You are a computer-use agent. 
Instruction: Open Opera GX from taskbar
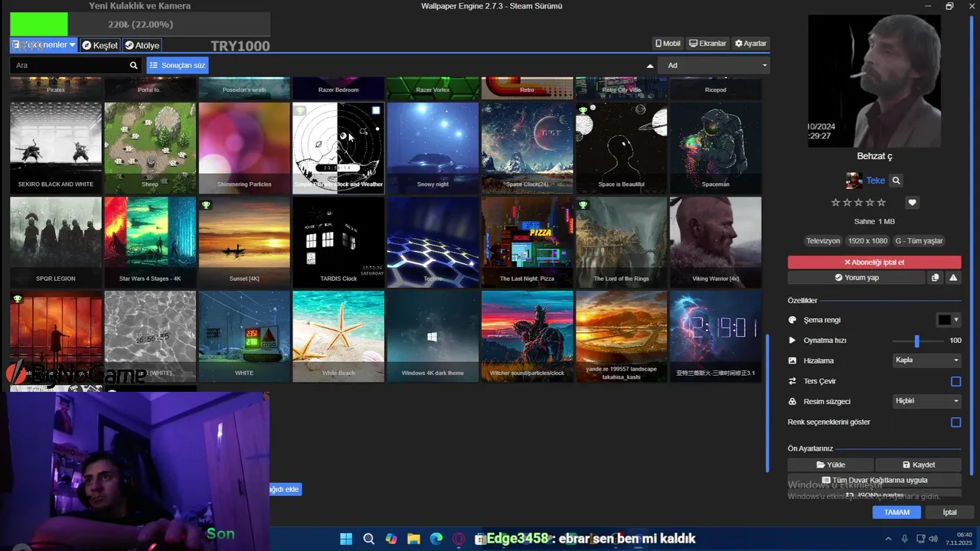pos(459,539)
